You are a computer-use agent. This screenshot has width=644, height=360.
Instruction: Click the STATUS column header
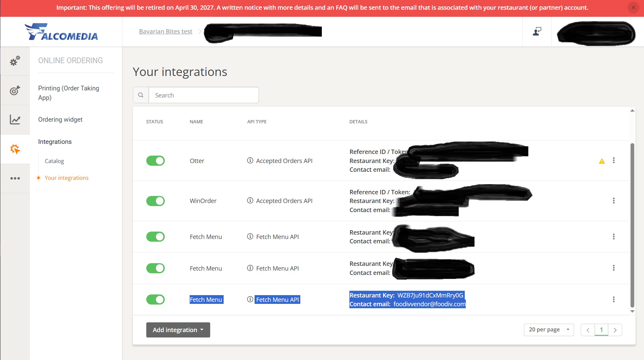[x=154, y=122]
